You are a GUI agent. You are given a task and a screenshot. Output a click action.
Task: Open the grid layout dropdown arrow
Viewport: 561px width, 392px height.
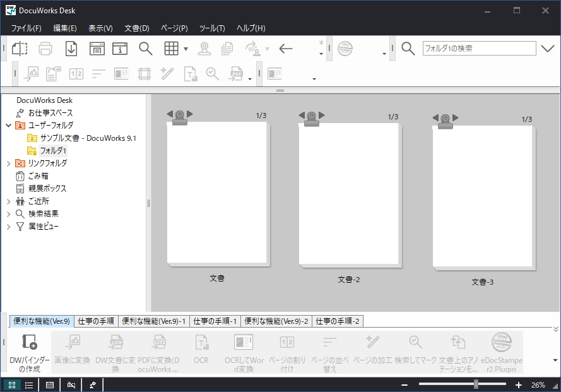(186, 49)
